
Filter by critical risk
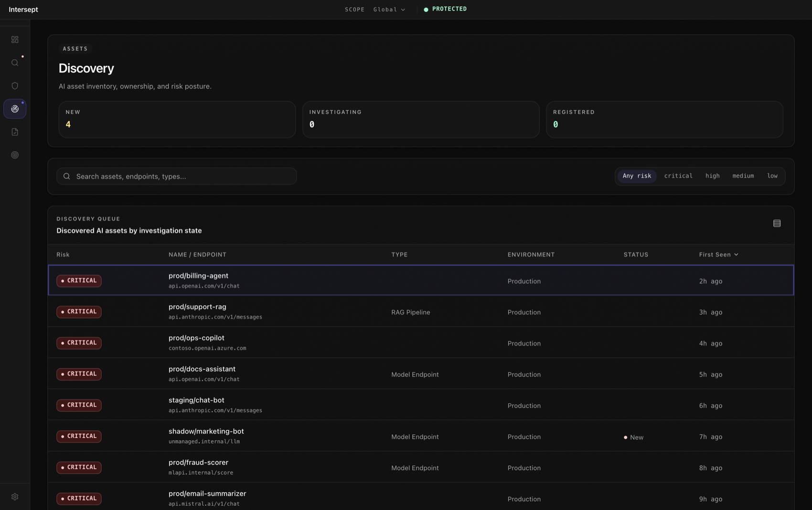[678, 176]
